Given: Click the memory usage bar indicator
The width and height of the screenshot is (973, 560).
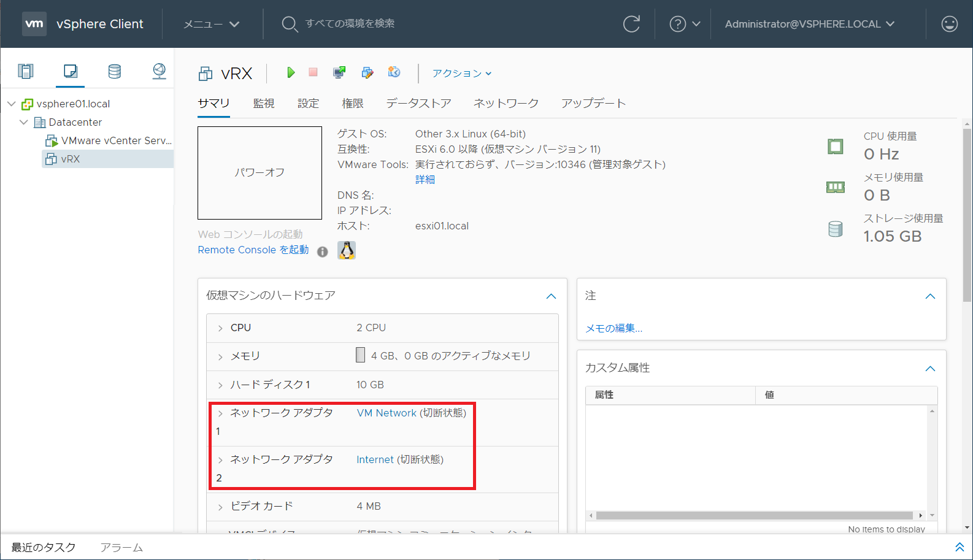Looking at the screenshot, I should click(361, 355).
